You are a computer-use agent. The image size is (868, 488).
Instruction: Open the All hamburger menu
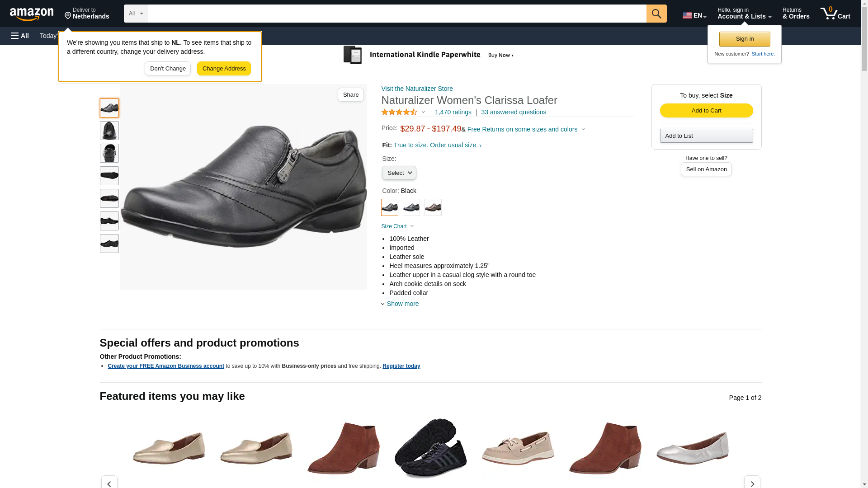[x=20, y=36]
